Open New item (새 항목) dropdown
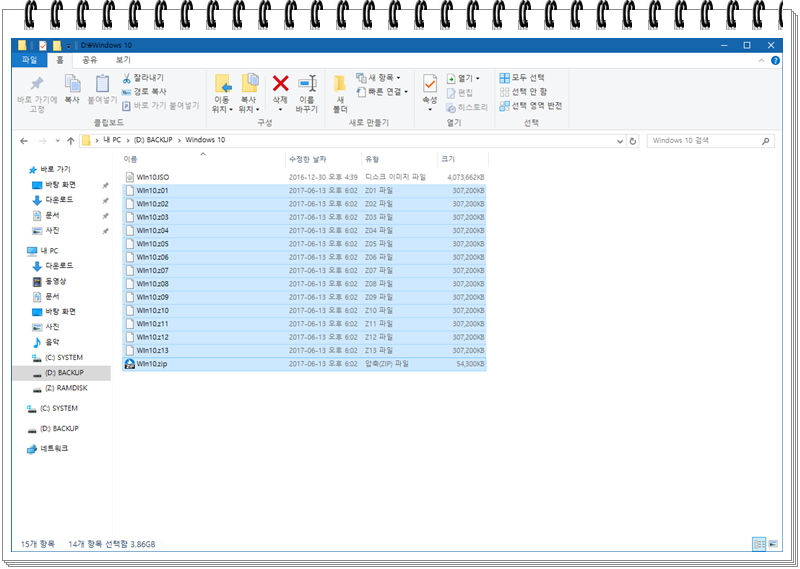The image size is (800, 569). [x=378, y=78]
